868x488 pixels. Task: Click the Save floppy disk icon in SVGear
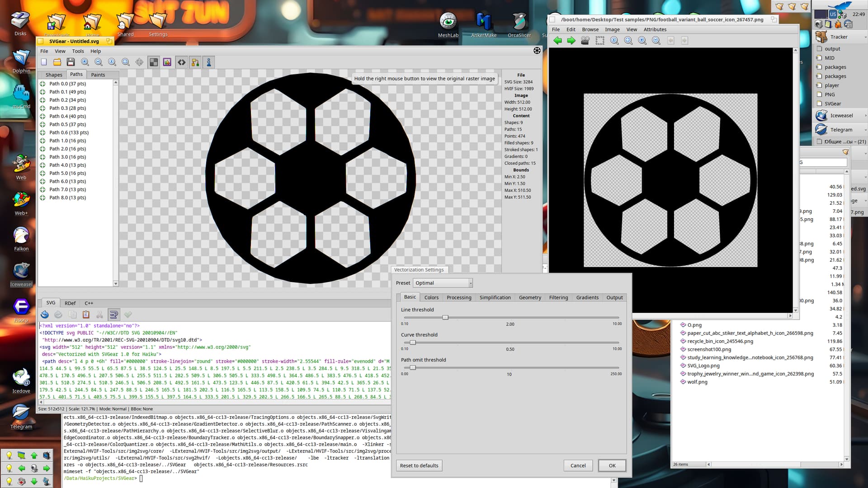point(71,62)
